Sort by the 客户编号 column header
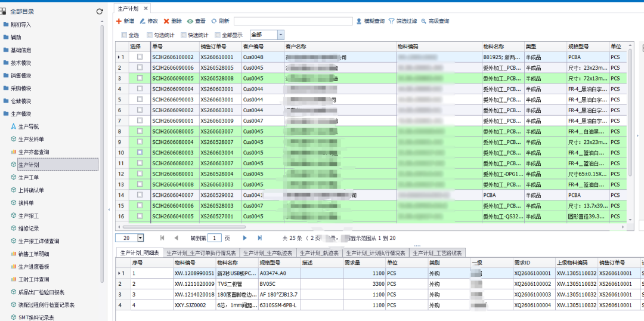Screen dimensions: 644x321 coord(263,47)
